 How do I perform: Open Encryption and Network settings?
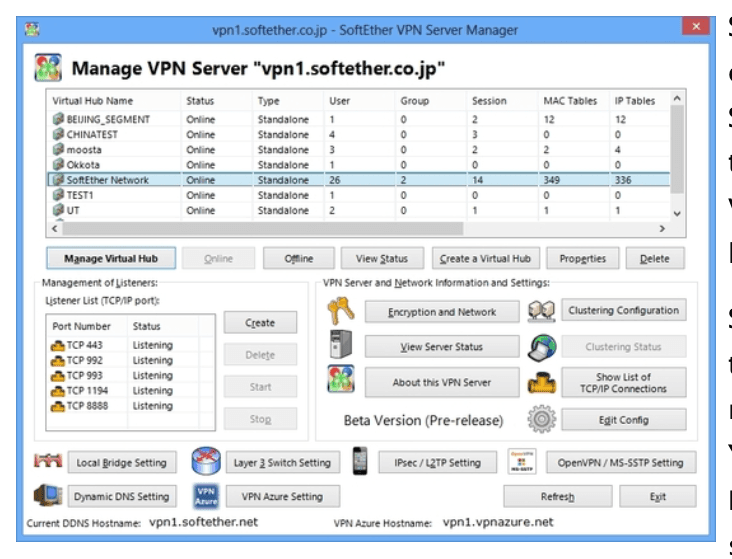[x=442, y=312]
